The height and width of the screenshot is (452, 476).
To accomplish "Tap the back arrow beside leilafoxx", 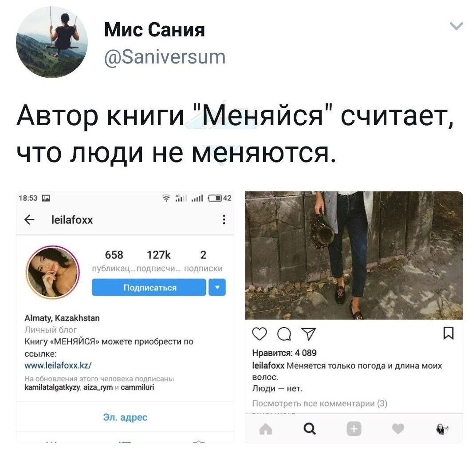I will (x=29, y=220).
